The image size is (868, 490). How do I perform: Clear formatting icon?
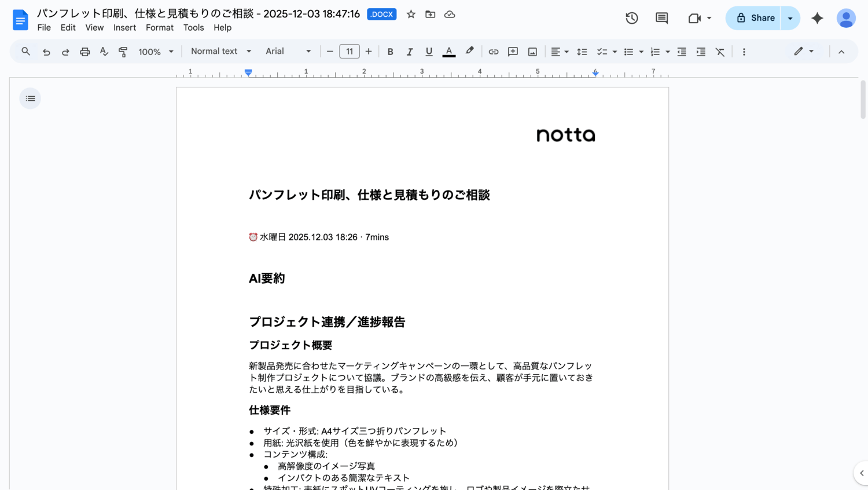pyautogui.click(x=720, y=52)
